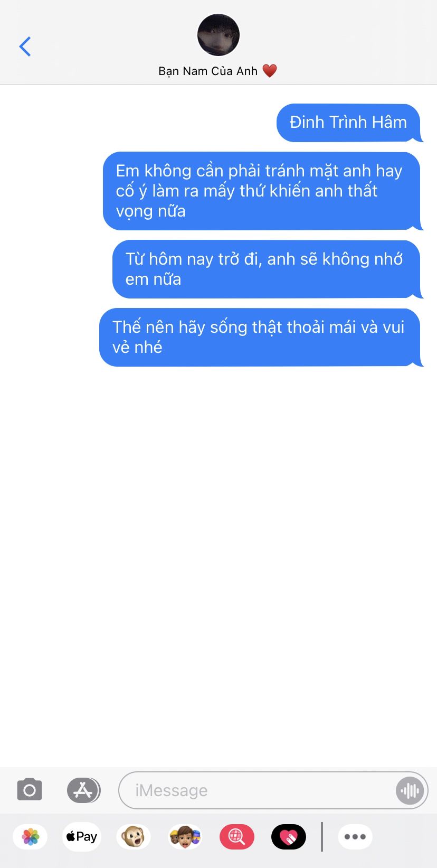
Task: Open the camera icon
Action: coord(30,790)
